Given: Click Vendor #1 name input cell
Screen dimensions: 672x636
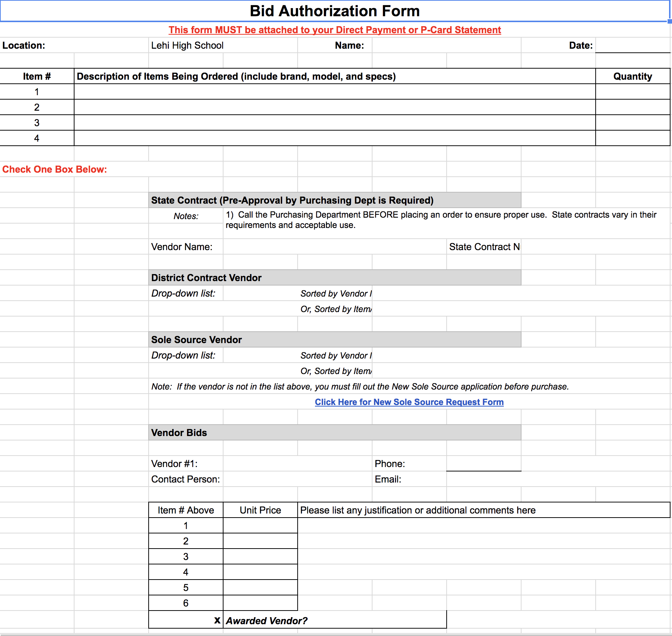Looking at the screenshot, I should (298, 464).
